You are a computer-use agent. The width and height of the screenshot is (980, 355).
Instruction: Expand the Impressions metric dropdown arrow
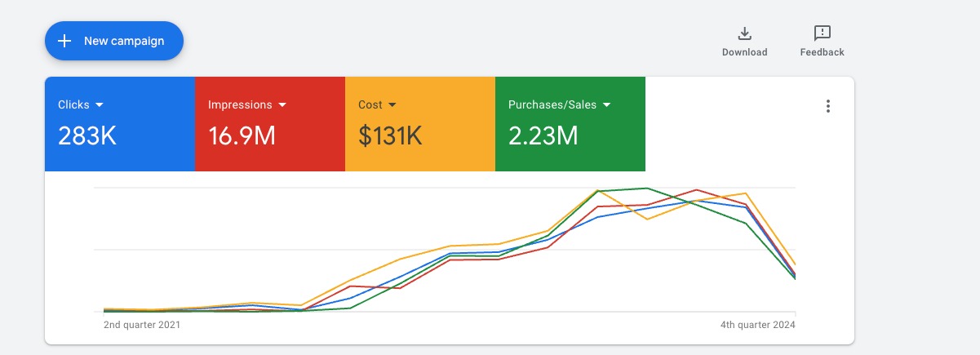[x=282, y=105]
